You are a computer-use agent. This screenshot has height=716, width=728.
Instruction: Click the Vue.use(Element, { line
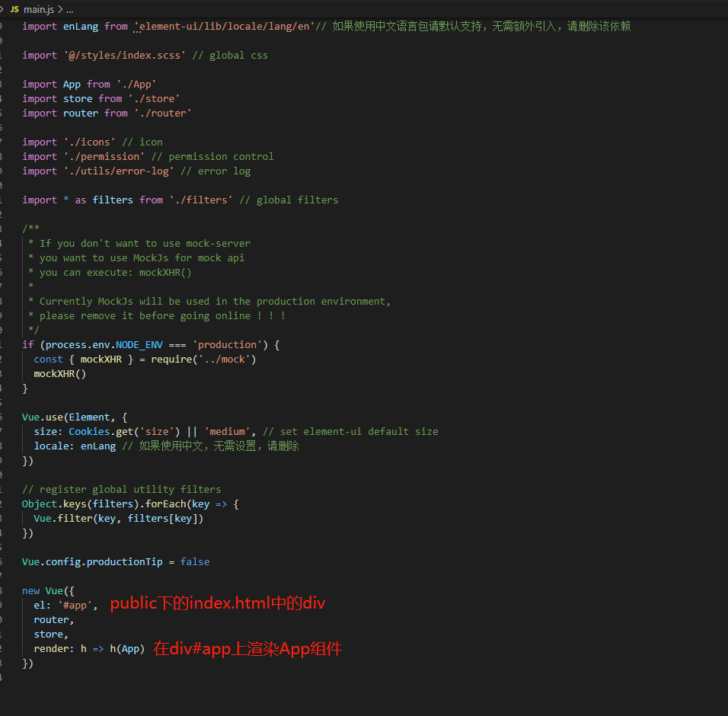click(75, 417)
